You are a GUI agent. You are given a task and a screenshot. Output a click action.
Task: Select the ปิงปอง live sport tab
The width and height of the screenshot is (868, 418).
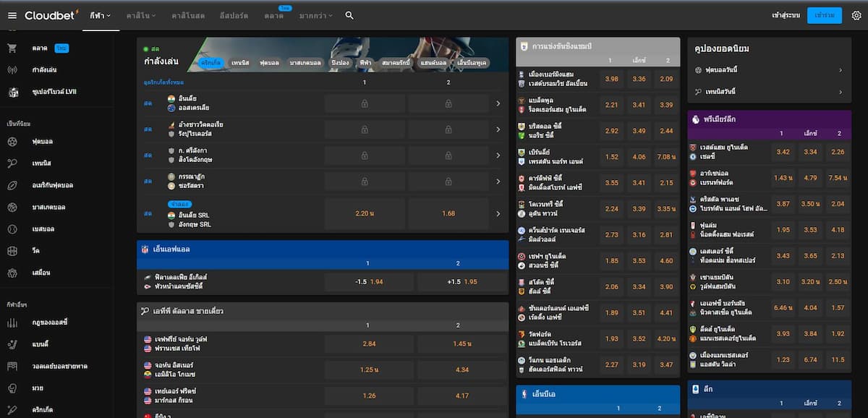(x=340, y=63)
